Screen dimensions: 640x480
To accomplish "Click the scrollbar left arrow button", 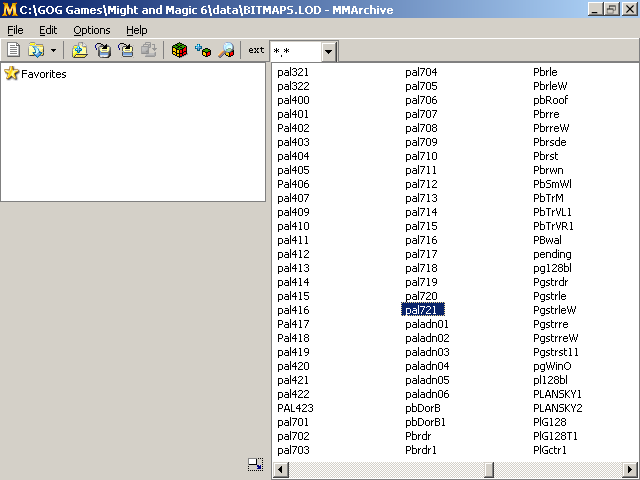I will [x=280, y=469].
